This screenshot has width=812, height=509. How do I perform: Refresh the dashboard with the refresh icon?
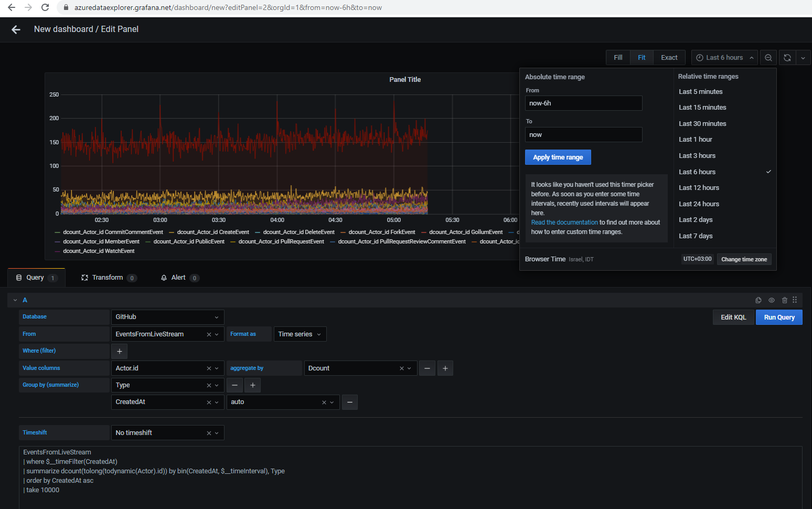click(787, 57)
